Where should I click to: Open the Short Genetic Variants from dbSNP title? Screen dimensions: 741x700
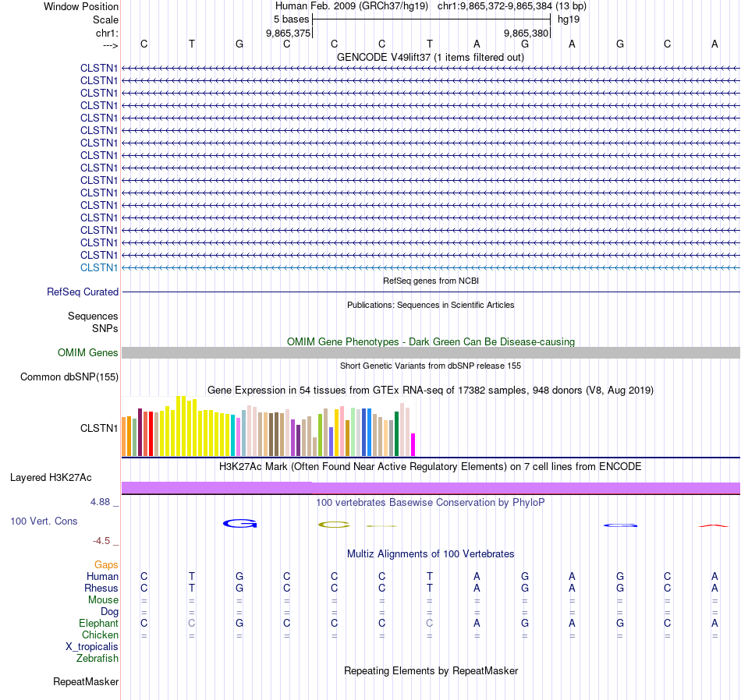click(431, 366)
